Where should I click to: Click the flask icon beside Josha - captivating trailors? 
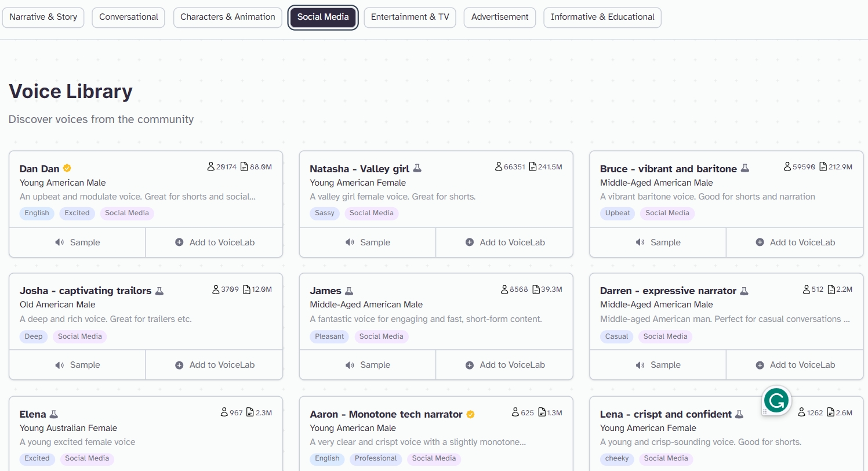click(x=159, y=291)
